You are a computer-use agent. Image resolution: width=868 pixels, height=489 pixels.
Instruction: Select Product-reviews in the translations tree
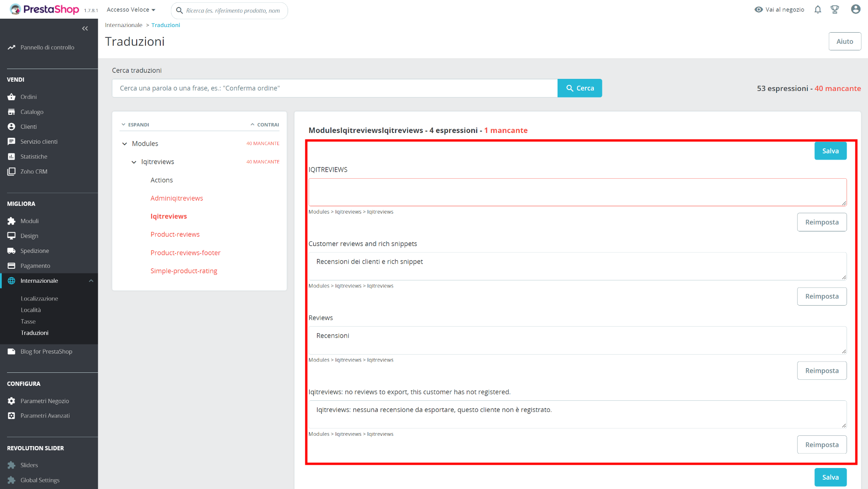point(175,235)
